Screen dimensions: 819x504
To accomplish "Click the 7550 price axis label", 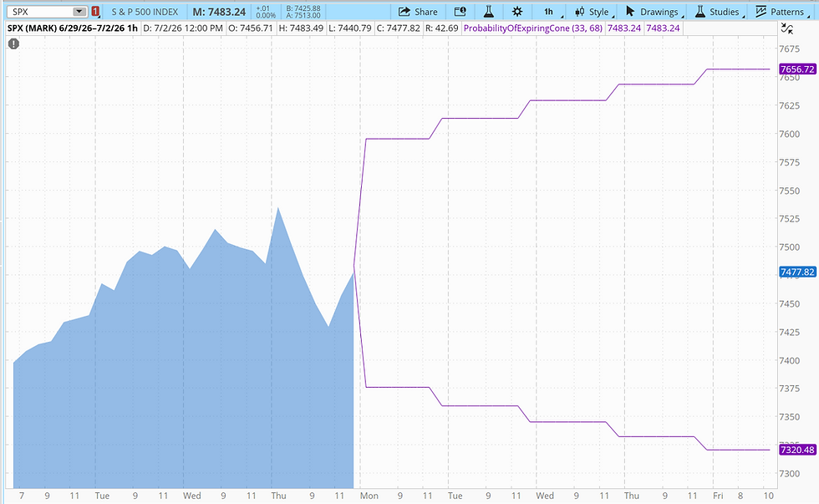I will coord(789,191).
